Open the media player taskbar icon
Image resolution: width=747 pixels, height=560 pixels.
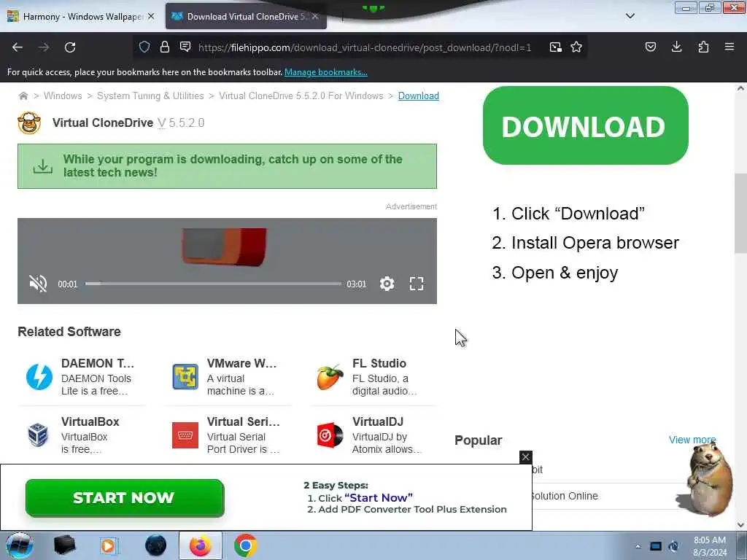click(109, 545)
